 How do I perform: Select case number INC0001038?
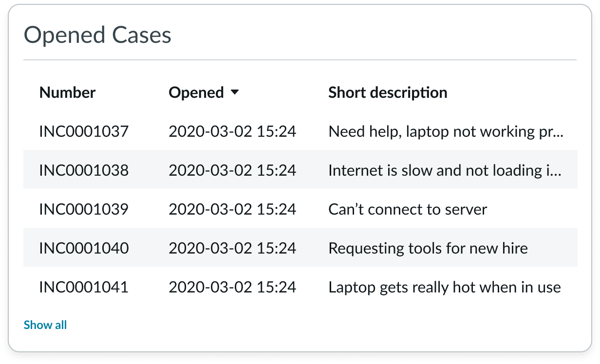[x=84, y=170]
